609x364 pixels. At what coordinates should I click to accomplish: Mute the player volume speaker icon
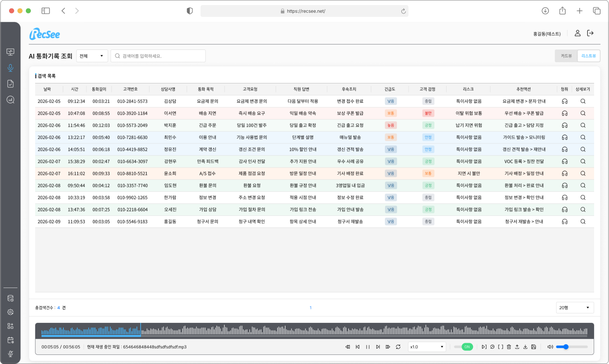tap(550, 347)
